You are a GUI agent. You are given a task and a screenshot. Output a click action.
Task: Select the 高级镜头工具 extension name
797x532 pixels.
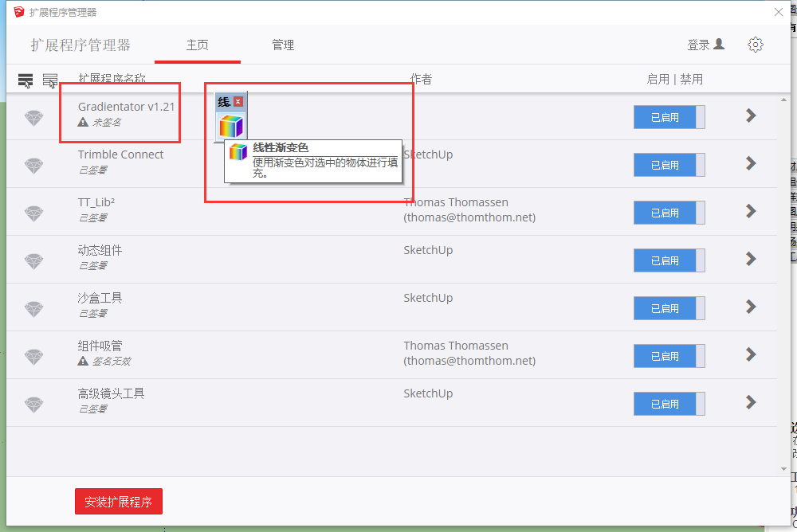tap(111, 393)
